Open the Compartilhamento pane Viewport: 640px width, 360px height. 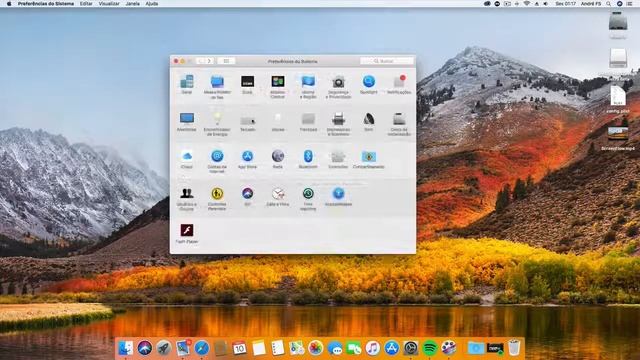point(369,159)
